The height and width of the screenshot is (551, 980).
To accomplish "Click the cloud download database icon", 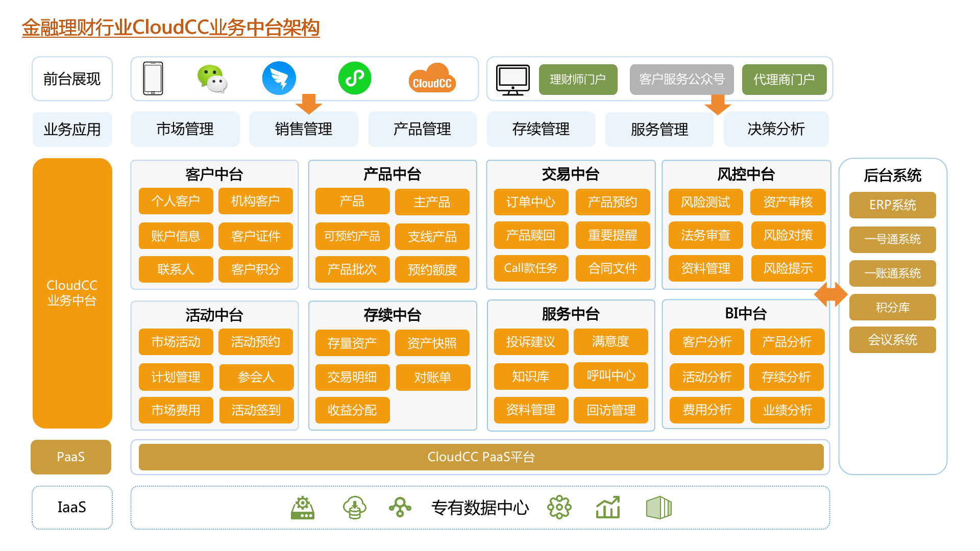I will [354, 507].
